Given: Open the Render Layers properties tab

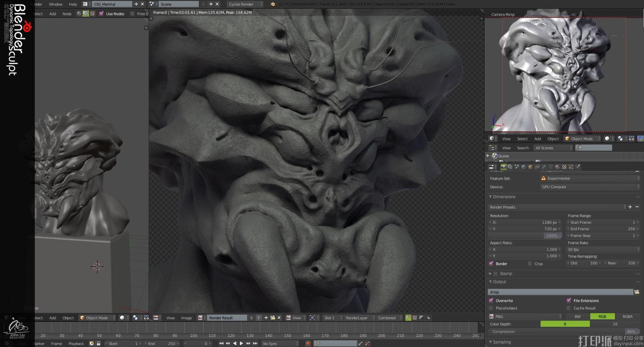Looking at the screenshot, I should click(x=510, y=167).
